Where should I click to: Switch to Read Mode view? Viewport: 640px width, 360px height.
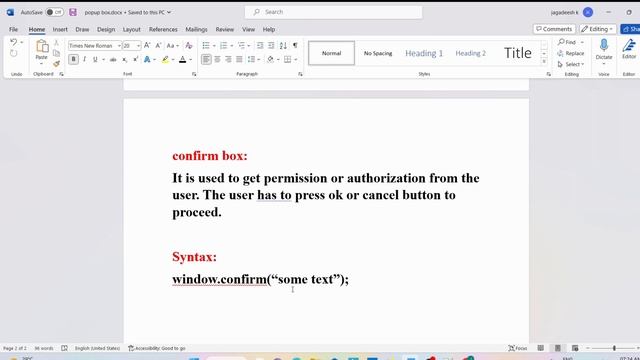point(540,348)
